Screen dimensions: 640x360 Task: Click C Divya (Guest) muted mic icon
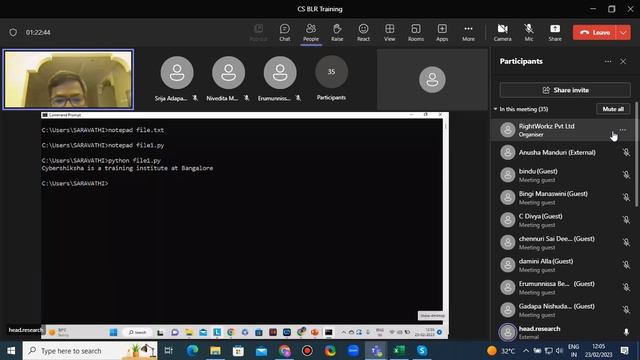pyautogui.click(x=626, y=220)
